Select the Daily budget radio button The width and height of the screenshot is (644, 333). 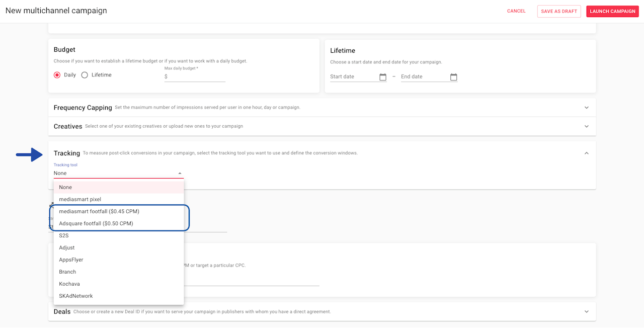(x=57, y=75)
